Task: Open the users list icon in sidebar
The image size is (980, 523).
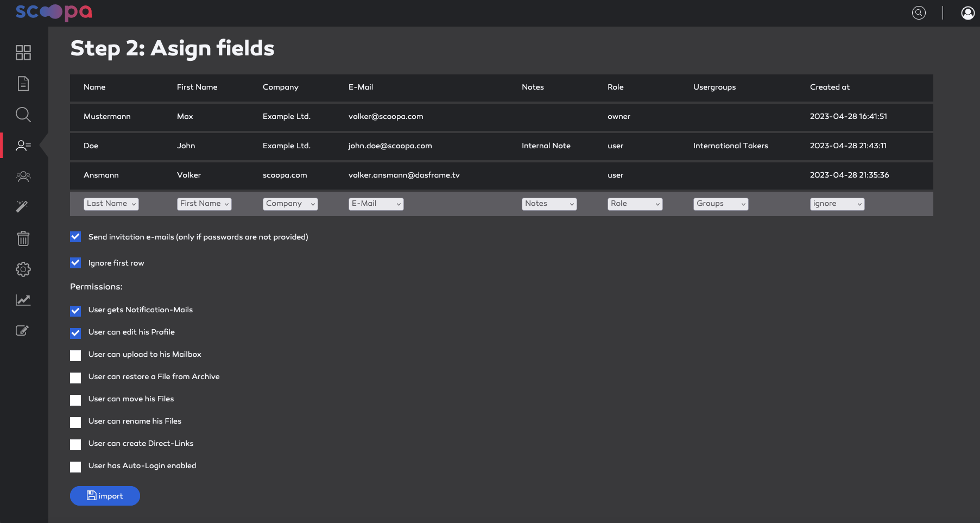Action: 23,146
